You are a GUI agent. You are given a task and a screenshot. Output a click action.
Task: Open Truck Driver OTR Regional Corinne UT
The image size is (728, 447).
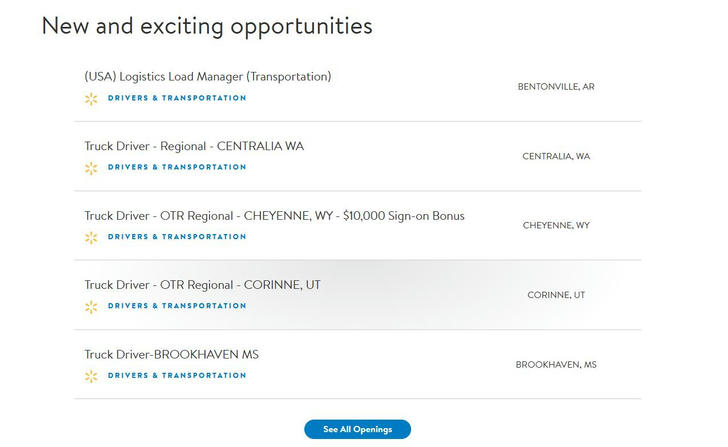pyautogui.click(x=202, y=285)
